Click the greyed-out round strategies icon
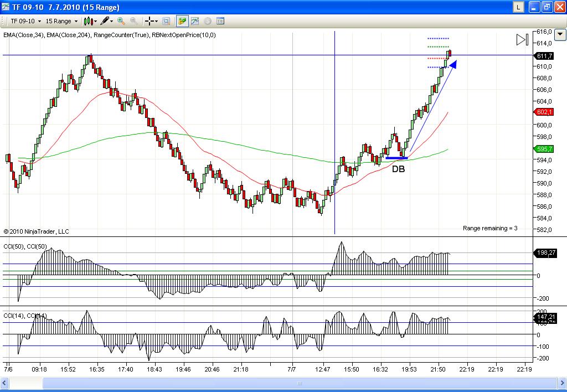 tap(208, 21)
